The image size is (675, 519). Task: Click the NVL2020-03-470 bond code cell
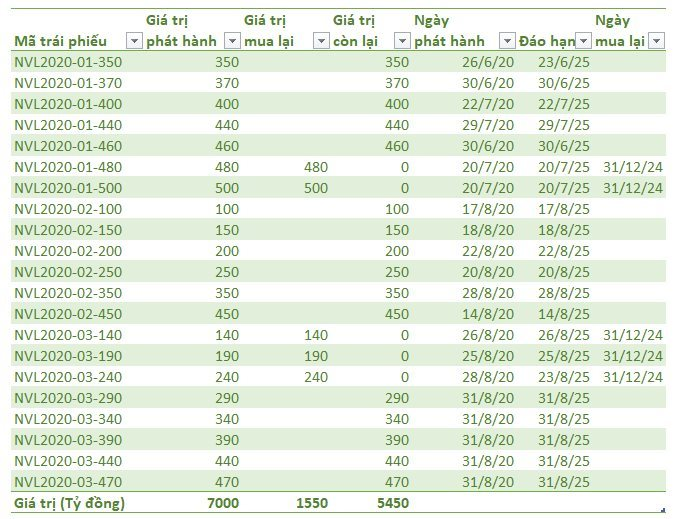[68, 481]
